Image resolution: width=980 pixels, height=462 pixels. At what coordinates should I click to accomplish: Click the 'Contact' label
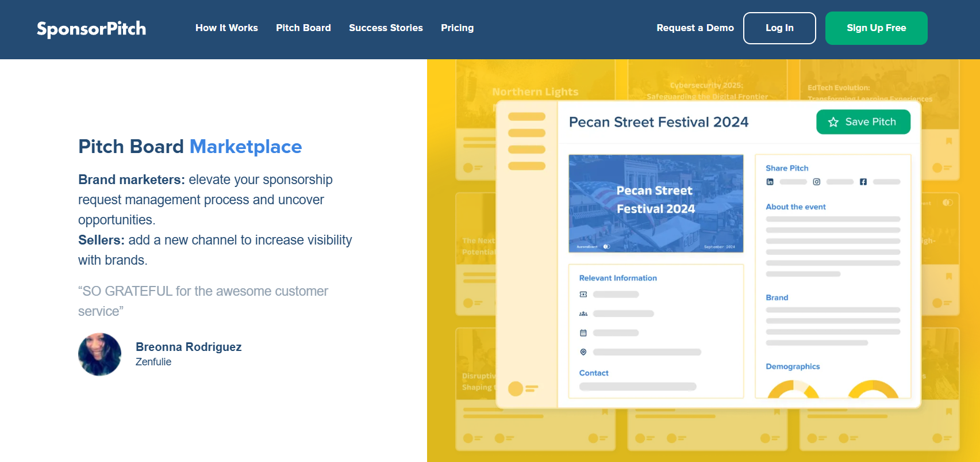pos(594,373)
